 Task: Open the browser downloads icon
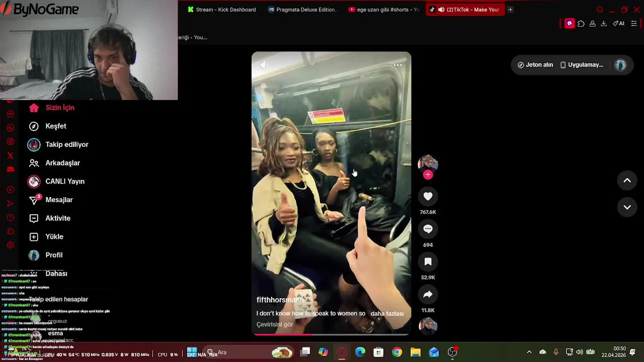pyautogui.click(x=604, y=23)
